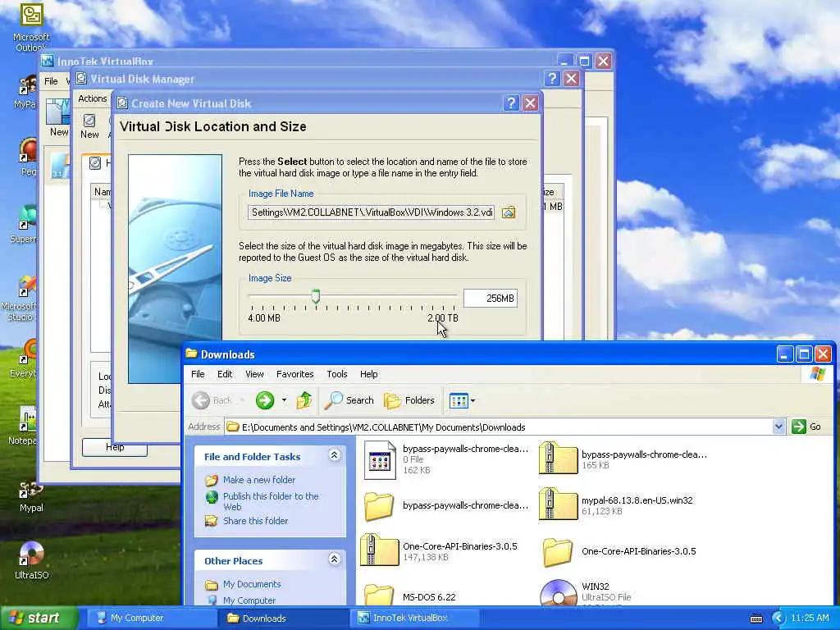840x630 pixels.
Task: Click the 11:25 AM clock in the system tray
Action: tap(810, 618)
